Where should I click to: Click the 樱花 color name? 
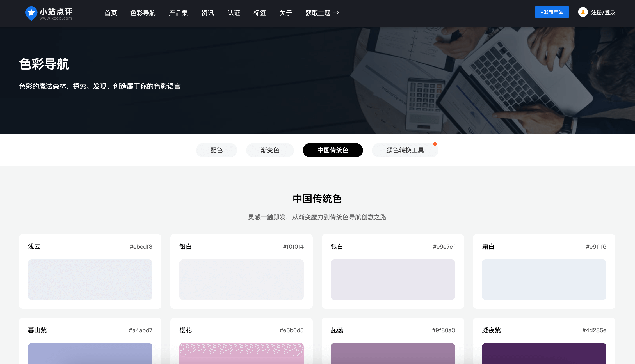pos(186,330)
